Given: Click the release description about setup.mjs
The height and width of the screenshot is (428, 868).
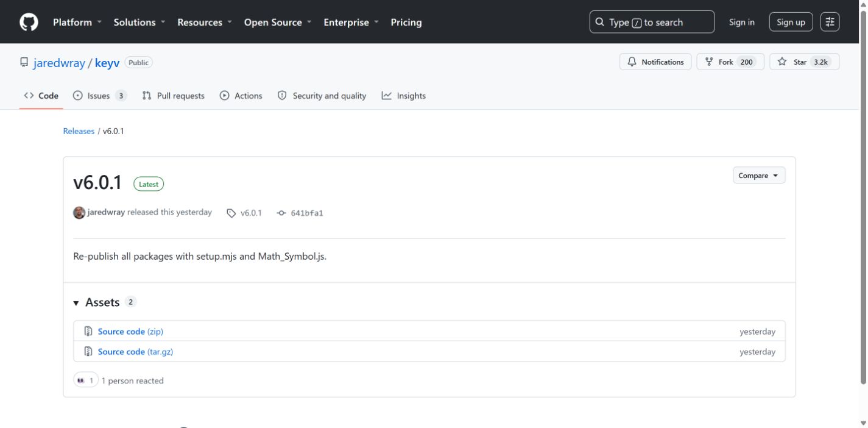Looking at the screenshot, I should 200,257.
